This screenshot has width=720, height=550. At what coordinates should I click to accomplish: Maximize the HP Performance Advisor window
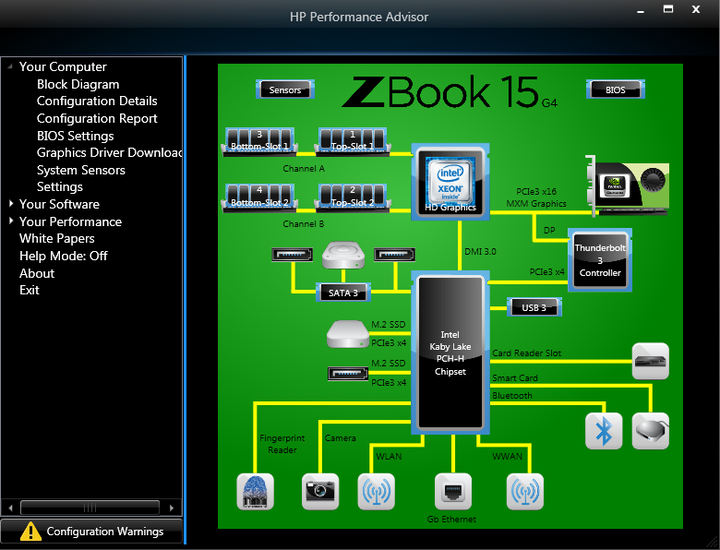pos(669,9)
